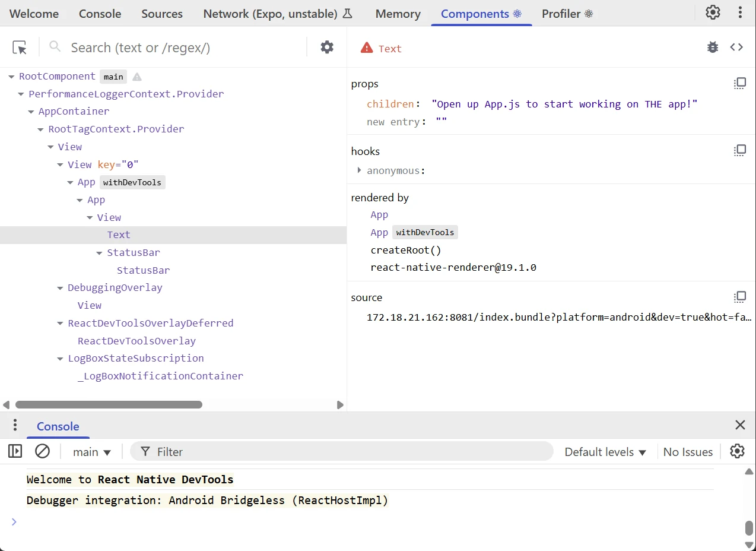Copy source location to clipboard

point(740,297)
